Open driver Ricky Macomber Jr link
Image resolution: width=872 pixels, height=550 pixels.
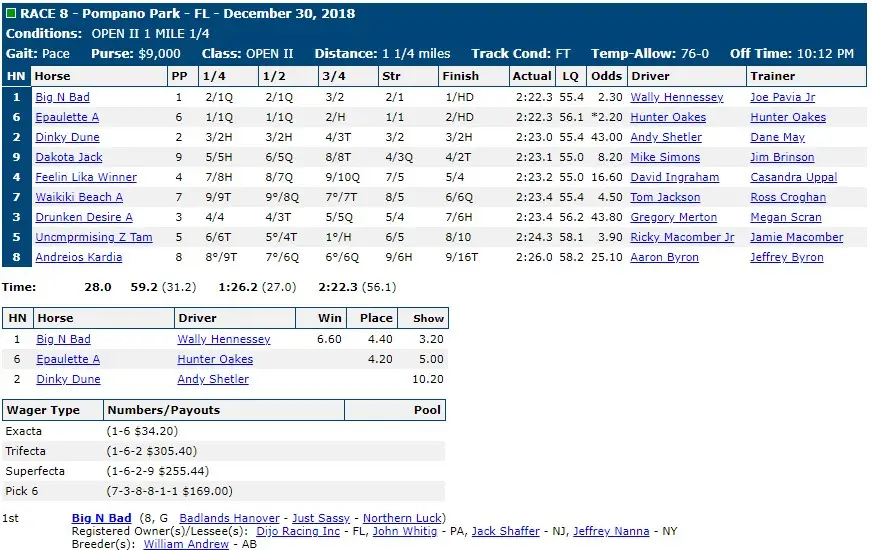(x=682, y=237)
